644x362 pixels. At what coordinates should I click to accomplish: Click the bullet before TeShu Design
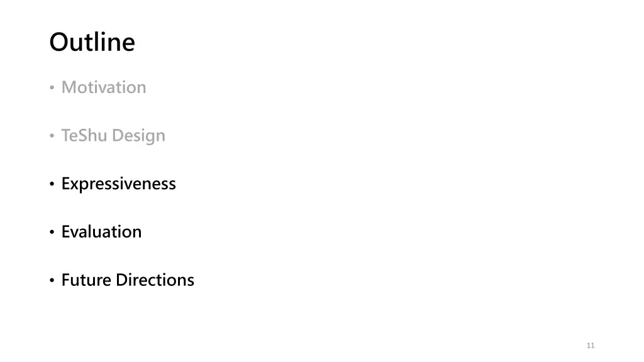click(52, 136)
